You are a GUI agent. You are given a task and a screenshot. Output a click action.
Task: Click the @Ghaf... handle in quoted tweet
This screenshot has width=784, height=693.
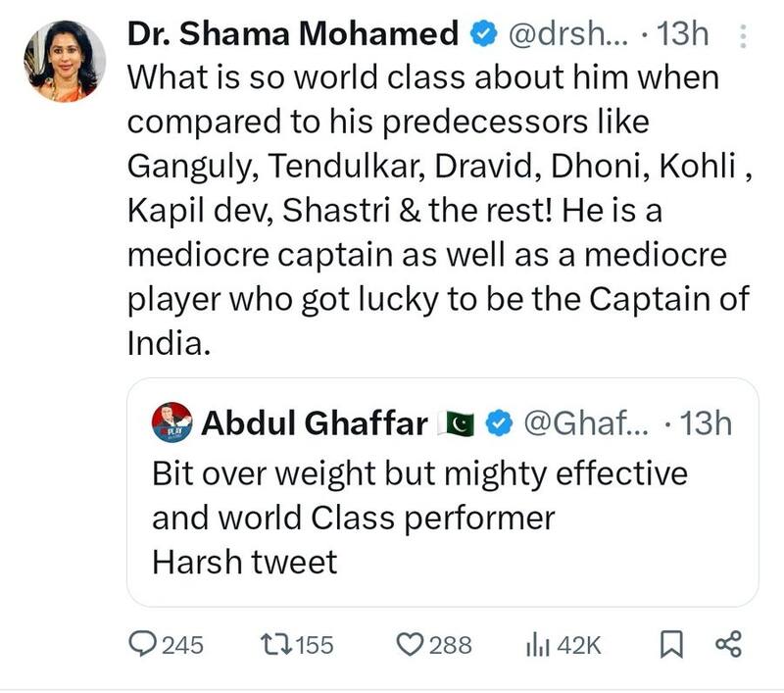586,423
